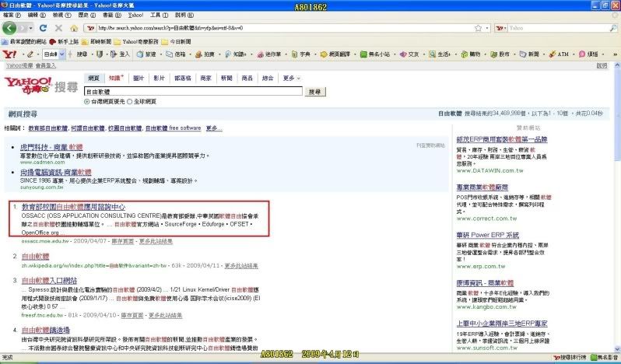Click the browser Forward arrow button
Screen dimensions: 621x364
(22, 28)
